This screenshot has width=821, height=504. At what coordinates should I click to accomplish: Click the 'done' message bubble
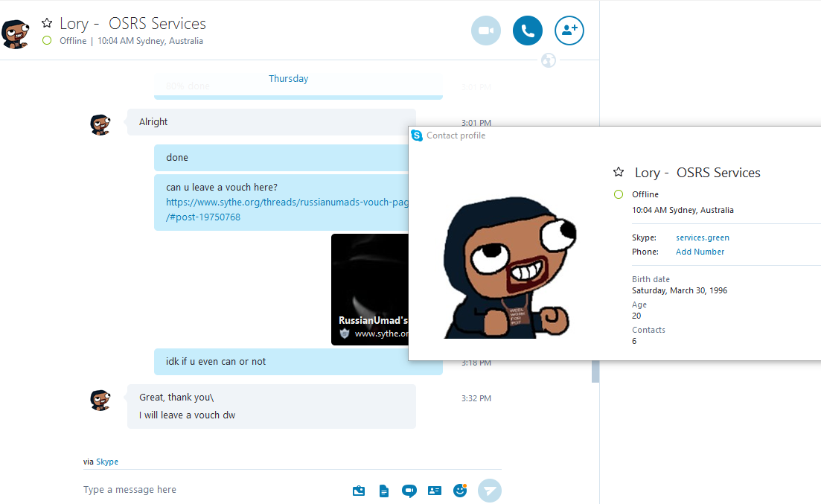(x=281, y=158)
